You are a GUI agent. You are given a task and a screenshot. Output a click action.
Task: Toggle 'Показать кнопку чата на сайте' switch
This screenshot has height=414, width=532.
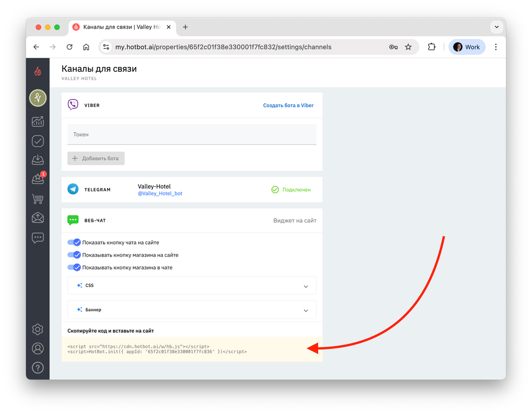pyautogui.click(x=74, y=242)
